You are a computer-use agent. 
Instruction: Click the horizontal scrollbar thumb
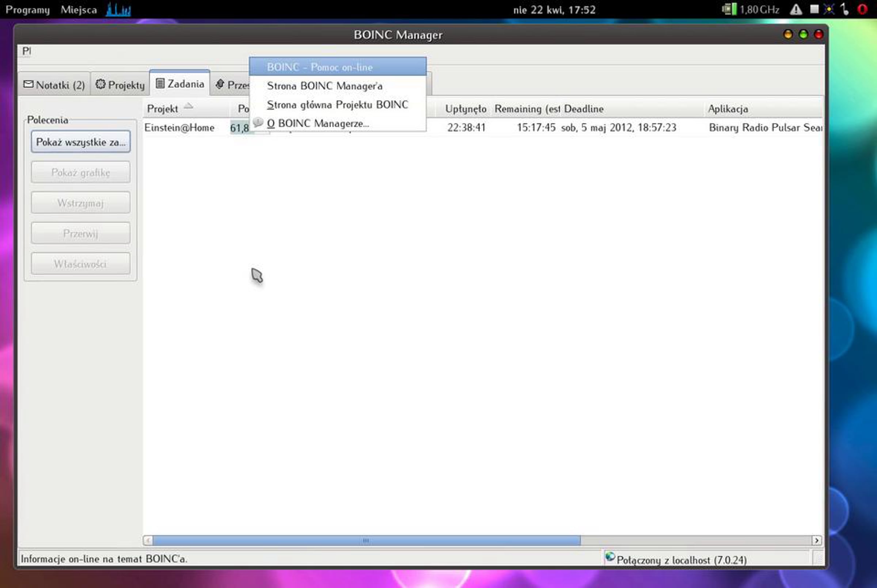[367, 541]
